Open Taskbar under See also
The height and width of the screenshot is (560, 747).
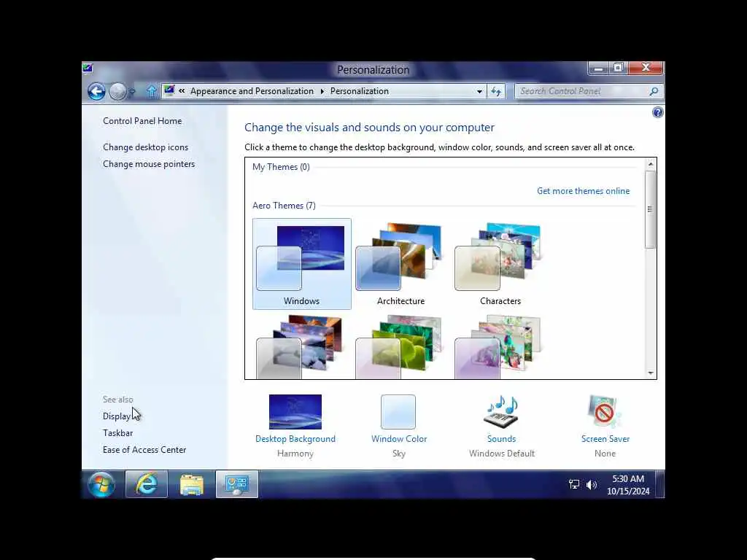[117, 433]
